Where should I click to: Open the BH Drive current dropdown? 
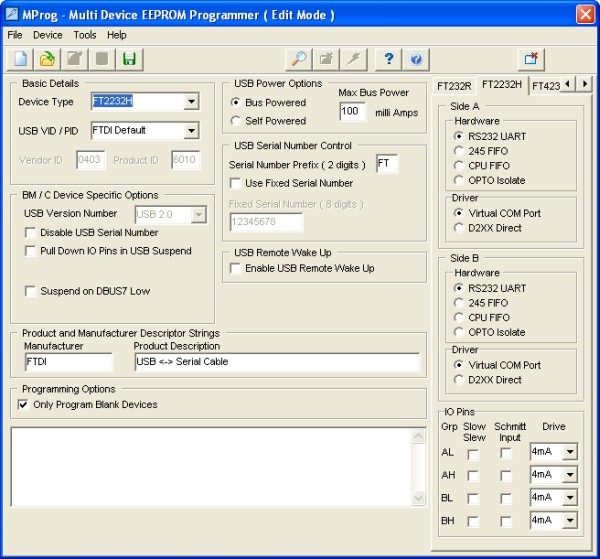coord(570,521)
